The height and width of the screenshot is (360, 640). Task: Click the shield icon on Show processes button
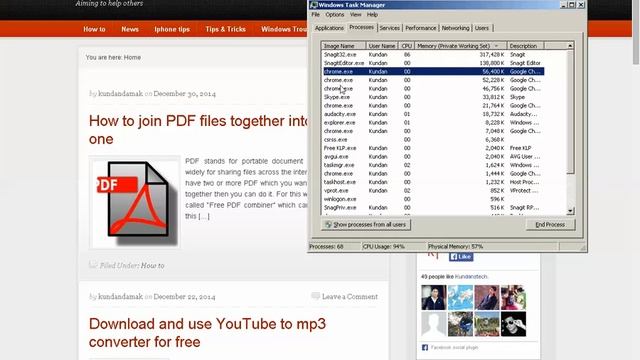328,224
